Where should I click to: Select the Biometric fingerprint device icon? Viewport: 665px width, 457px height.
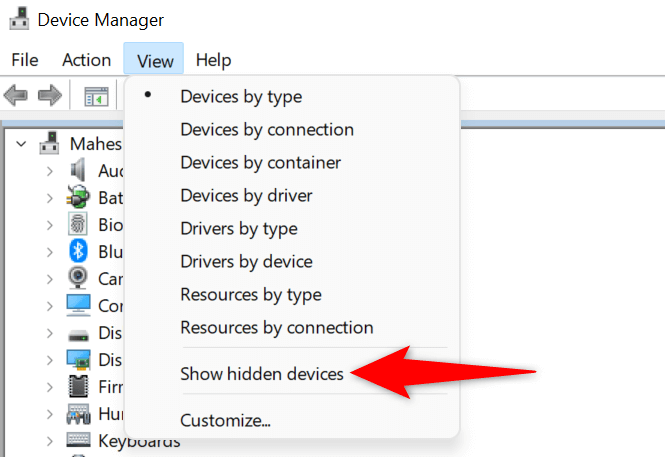pyautogui.click(x=79, y=224)
